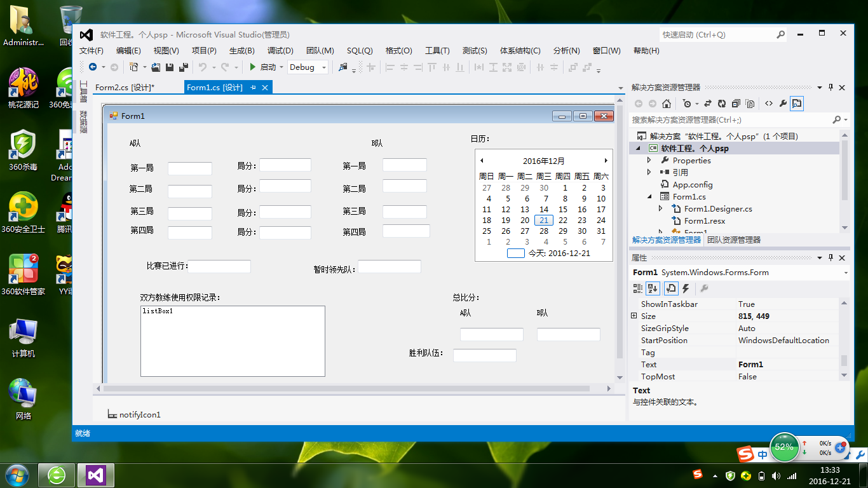Toggle Properties view button in Properties panel
The height and width of the screenshot is (488, 868).
[671, 288]
